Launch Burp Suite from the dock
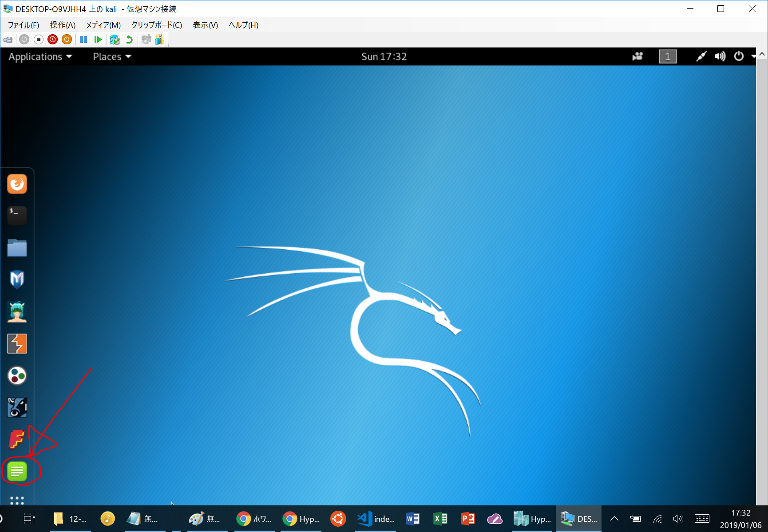 [x=17, y=344]
